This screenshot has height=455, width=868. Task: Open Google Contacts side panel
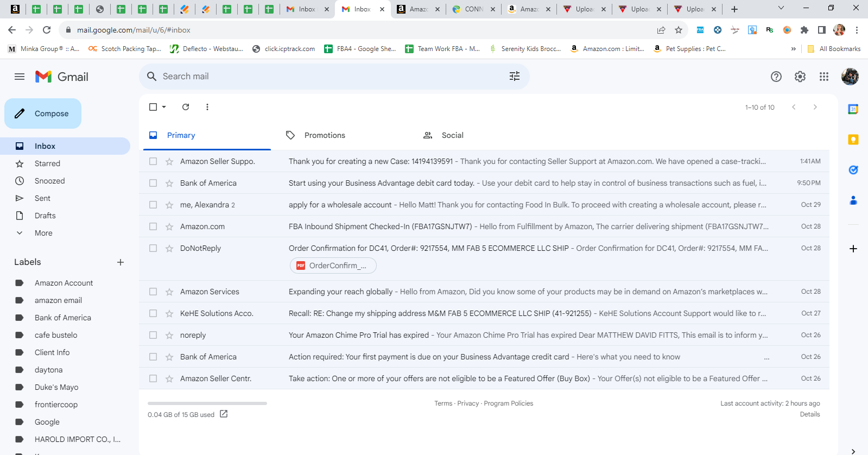point(853,200)
